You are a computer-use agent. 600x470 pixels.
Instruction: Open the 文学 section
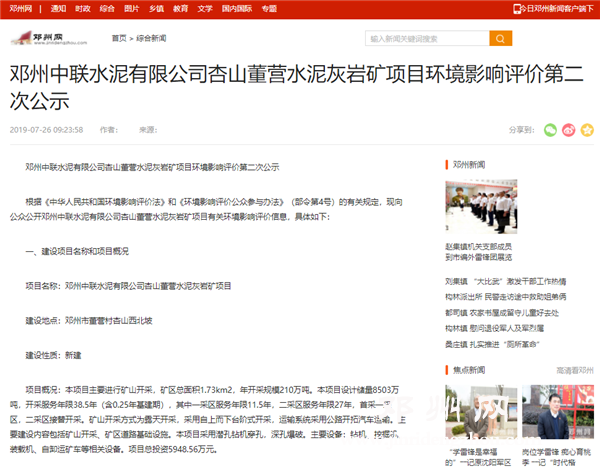pyautogui.click(x=205, y=8)
